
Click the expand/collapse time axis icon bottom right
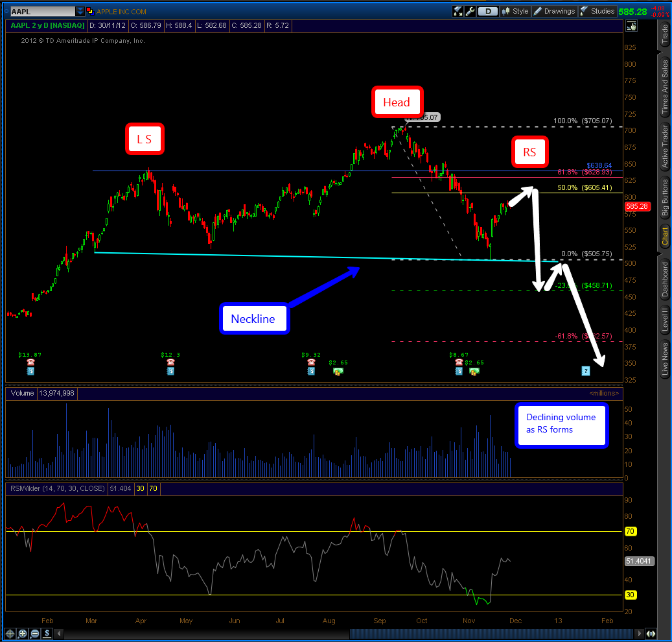pos(651,634)
